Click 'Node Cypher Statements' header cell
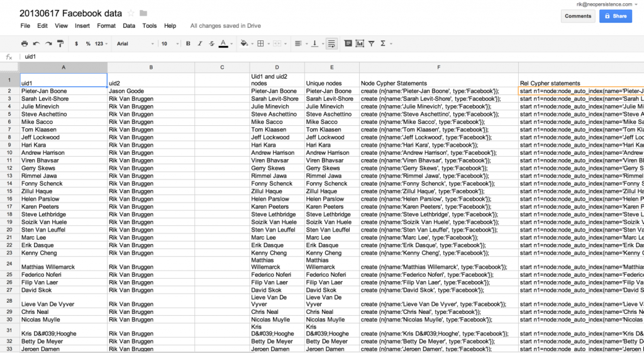 [438, 80]
